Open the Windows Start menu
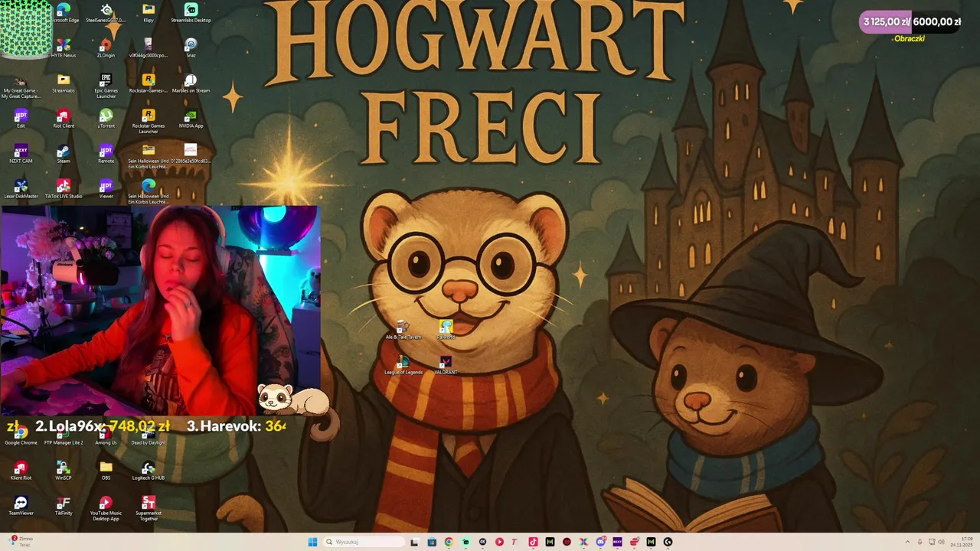This screenshot has height=551, width=980. tap(312, 542)
